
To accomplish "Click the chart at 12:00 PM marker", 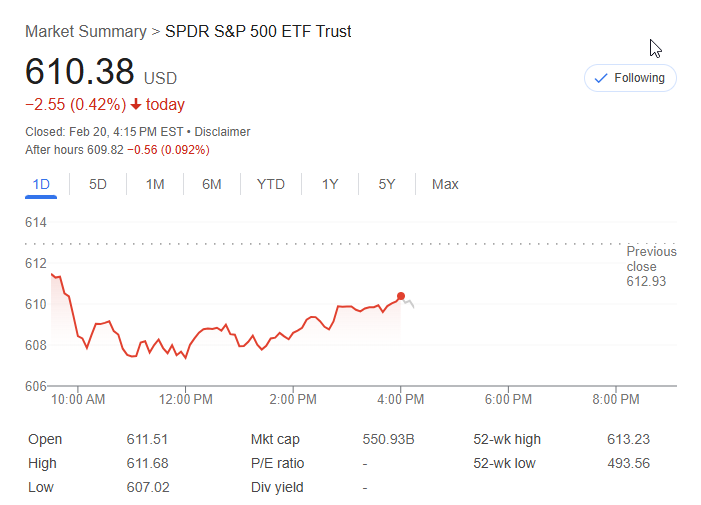I will (186, 399).
